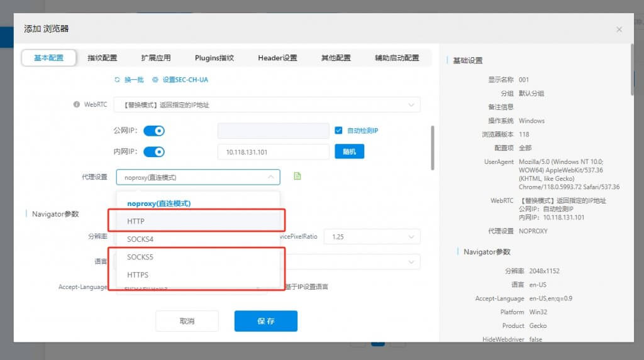Open the Header设置 tab

coord(277,58)
